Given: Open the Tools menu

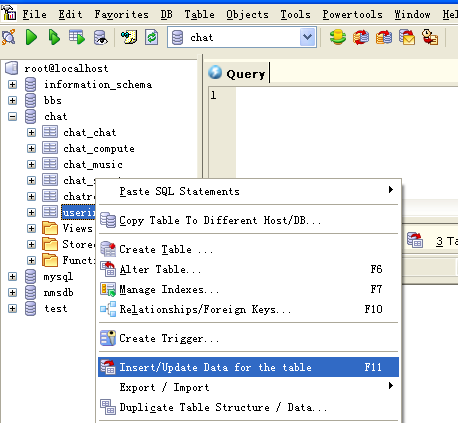Looking at the screenshot, I should pyautogui.click(x=295, y=14).
